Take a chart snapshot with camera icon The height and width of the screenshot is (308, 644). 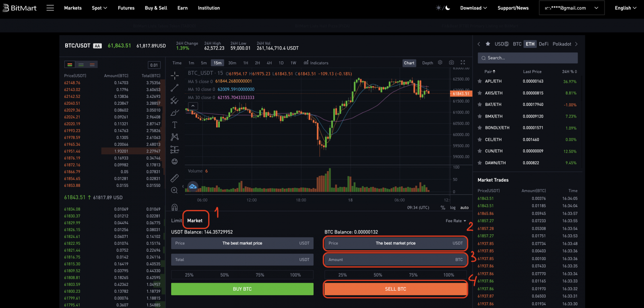tap(452, 62)
